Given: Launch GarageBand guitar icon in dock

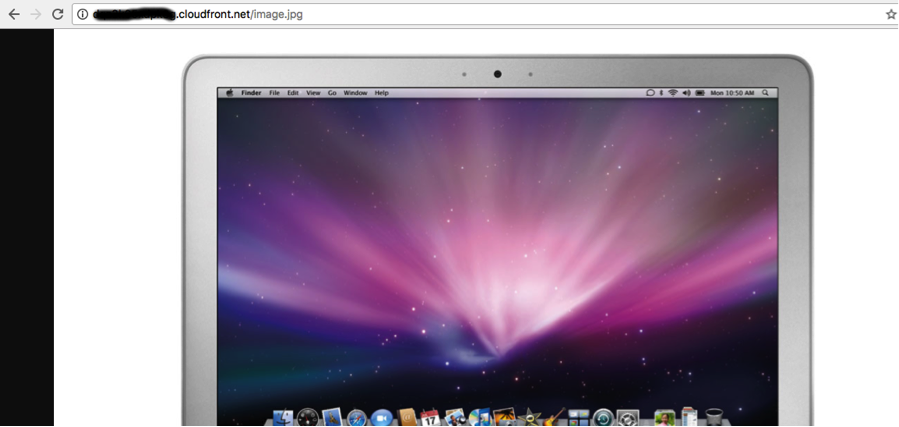Looking at the screenshot, I should point(554,417).
